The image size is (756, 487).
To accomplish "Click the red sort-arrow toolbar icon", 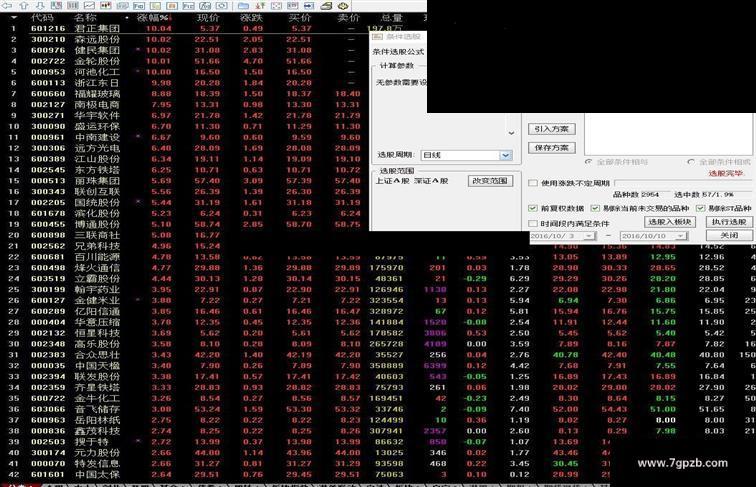I will coord(260,6).
